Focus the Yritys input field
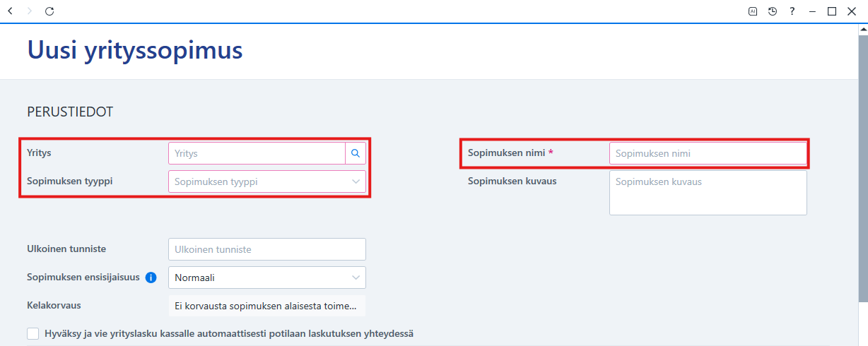Image resolution: width=868 pixels, height=346 pixels. (257, 153)
